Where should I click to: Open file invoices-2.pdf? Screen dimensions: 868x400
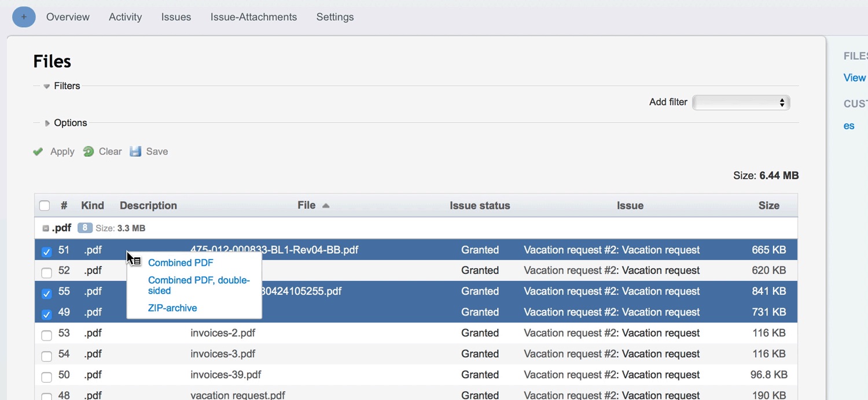pos(223,333)
